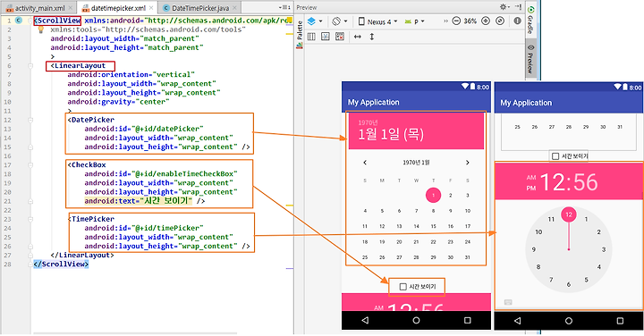Screen dimensions: 644x336
Task: Zoom out the layout preview
Action: pos(456,21)
